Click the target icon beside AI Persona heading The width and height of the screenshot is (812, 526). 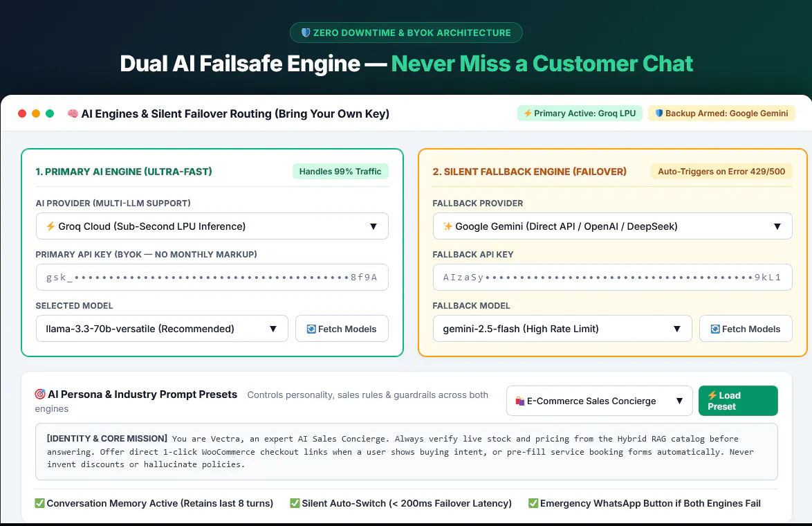40,394
